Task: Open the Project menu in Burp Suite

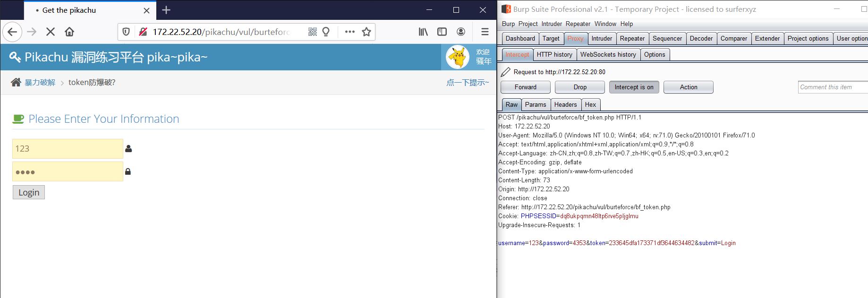Action: point(528,24)
